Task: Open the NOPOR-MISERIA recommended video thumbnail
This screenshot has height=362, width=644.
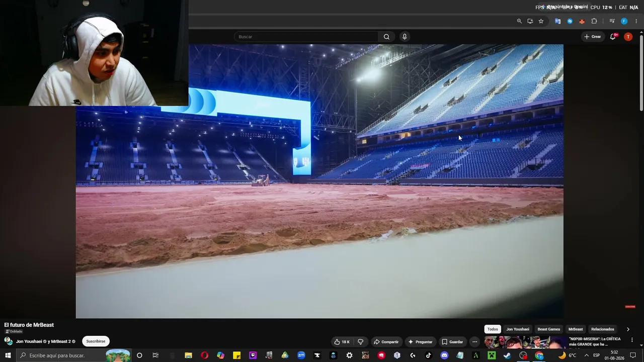Action: (x=525, y=342)
